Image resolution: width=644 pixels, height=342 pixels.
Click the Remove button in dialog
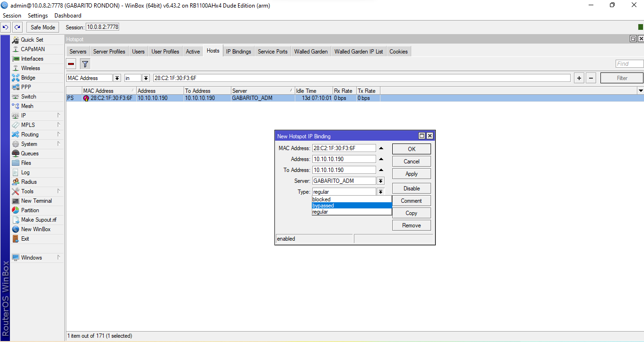point(412,225)
